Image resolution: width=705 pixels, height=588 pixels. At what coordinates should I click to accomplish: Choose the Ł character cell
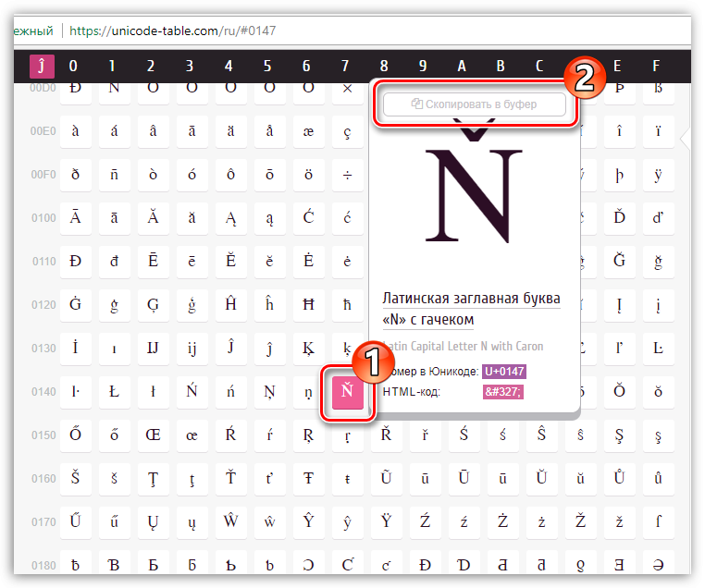tap(114, 392)
